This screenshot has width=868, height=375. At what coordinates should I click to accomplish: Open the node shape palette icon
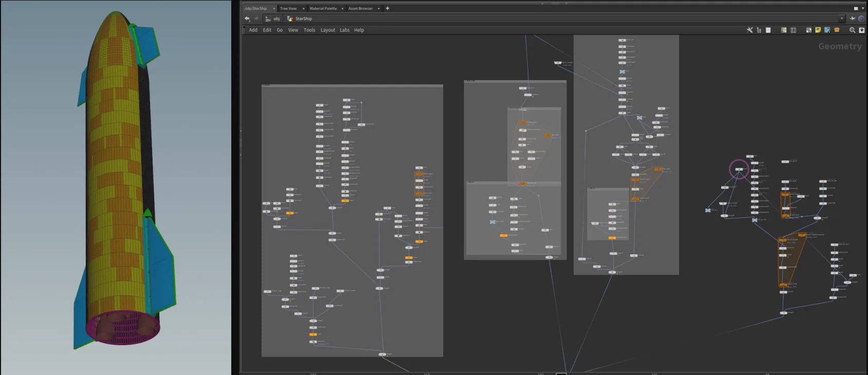[x=793, y=30]
